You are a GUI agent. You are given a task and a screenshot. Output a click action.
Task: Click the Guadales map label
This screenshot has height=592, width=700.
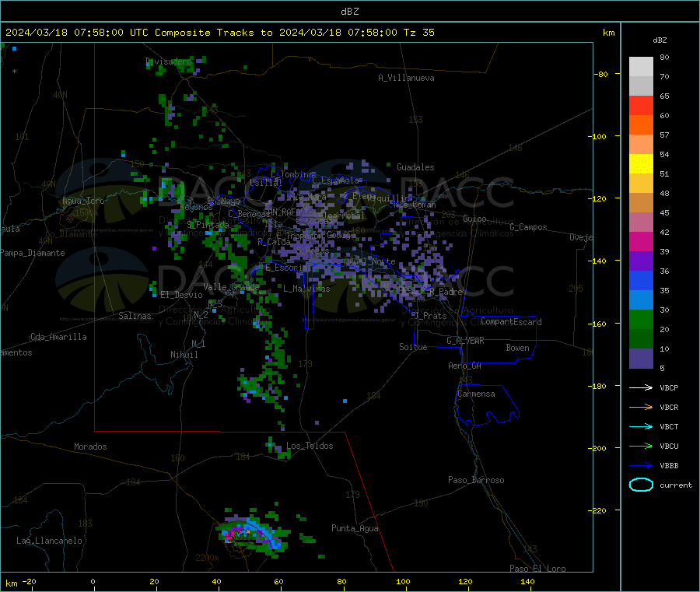click(x=415, y=167)
